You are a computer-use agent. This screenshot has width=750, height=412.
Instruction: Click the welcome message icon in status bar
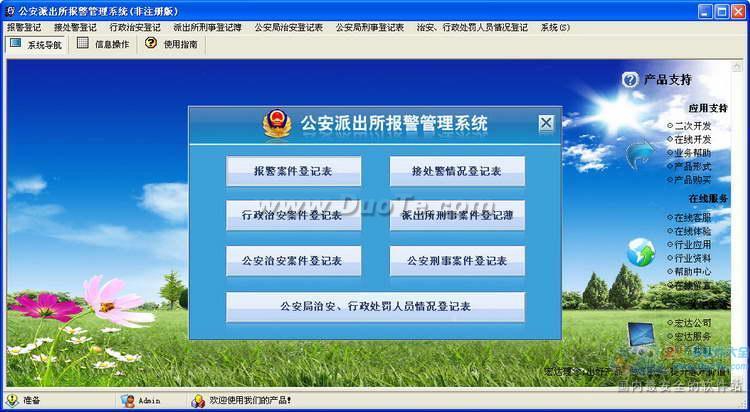click(x=199, y=401)
